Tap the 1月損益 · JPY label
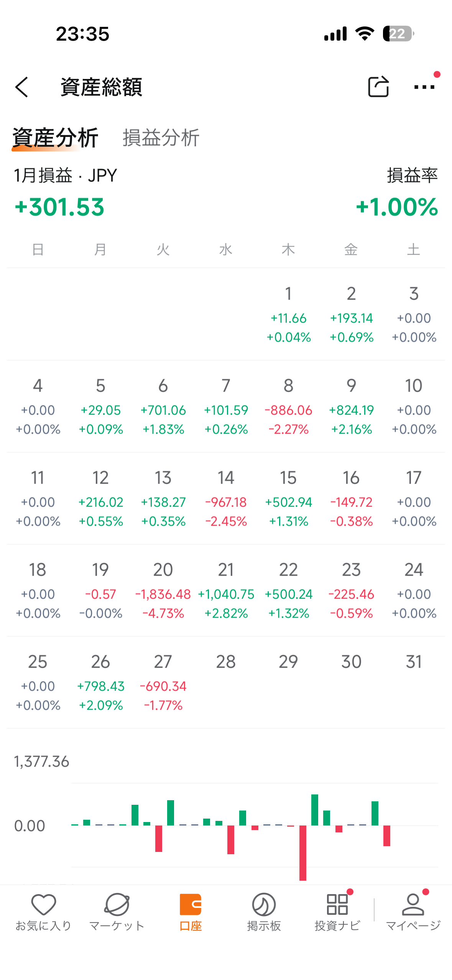The height and width of the screenshot is (980, 452). (66, 176)
